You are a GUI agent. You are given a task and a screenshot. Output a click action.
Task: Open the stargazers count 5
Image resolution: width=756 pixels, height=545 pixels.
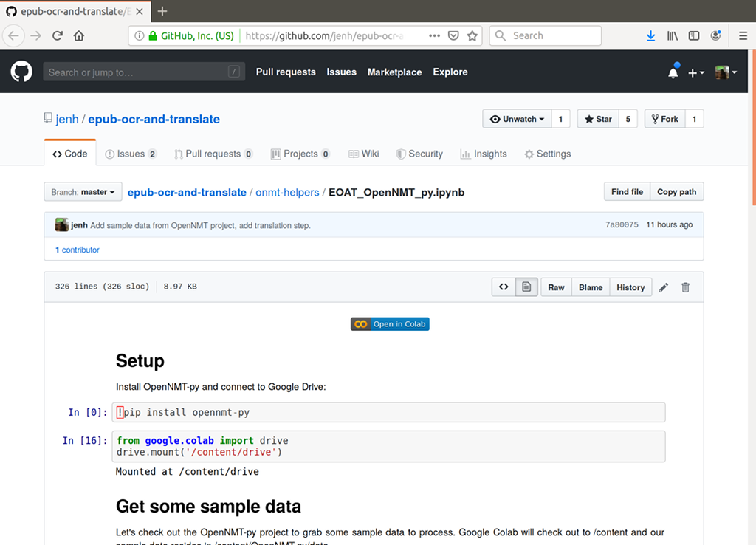click(628, 119)
